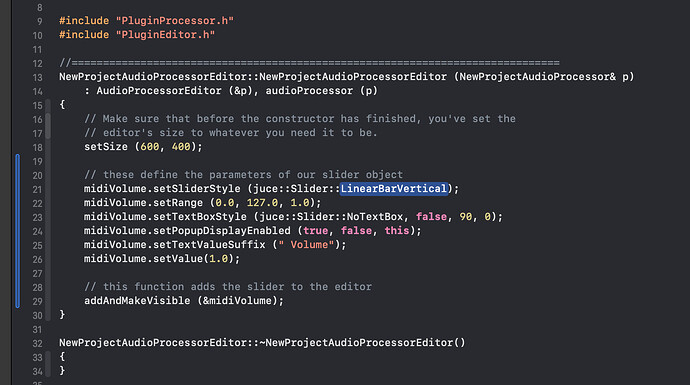Click the value 127.0 in setRange
This screenshot has height=385, width=690.
[x=262, y=203]
